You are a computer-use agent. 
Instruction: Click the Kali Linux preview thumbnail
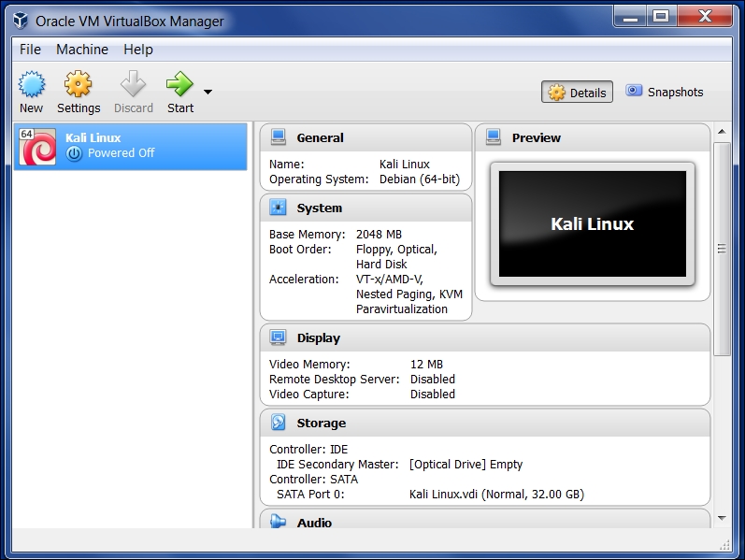coord(592,224)
